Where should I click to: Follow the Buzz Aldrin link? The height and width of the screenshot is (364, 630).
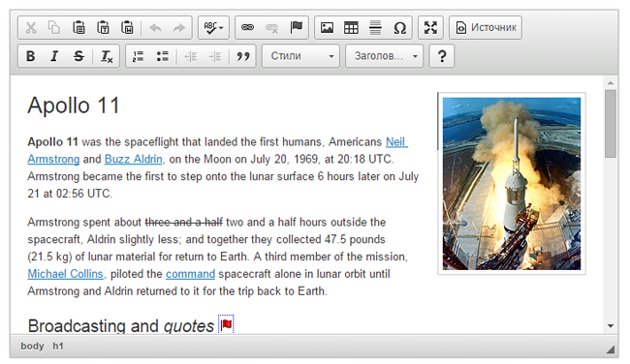pos(134,160)
